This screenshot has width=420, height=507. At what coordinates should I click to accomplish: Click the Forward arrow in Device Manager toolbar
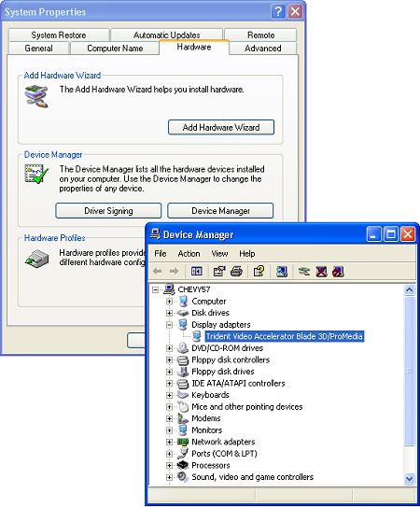[174, 271]
